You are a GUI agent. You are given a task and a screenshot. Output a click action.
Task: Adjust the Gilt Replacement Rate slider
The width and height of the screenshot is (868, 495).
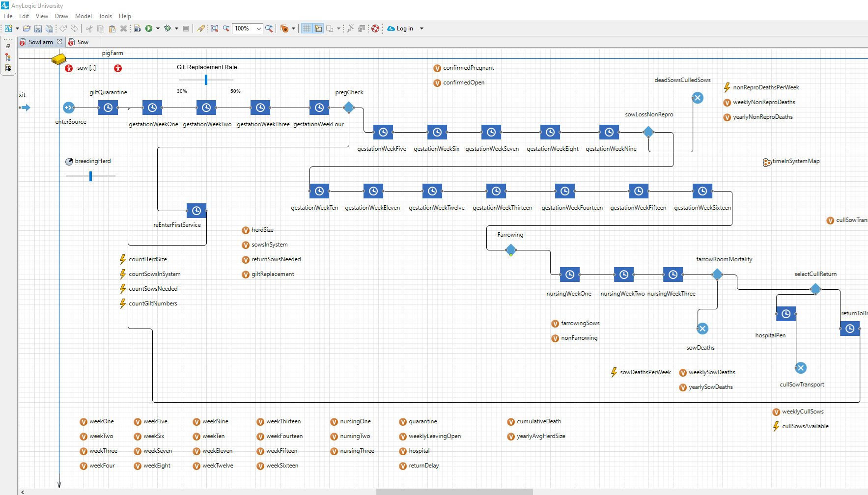(206, 79)
